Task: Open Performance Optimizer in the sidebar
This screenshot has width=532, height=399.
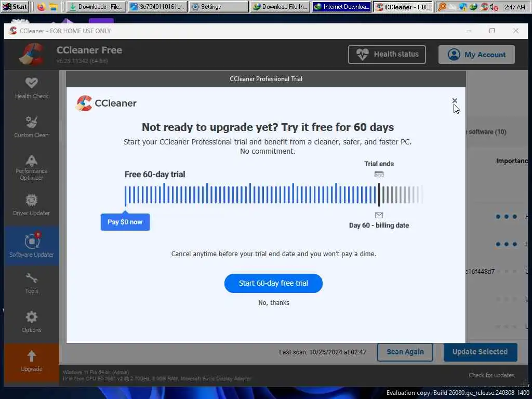Action: pyautogui.click(x=32, y=168)
